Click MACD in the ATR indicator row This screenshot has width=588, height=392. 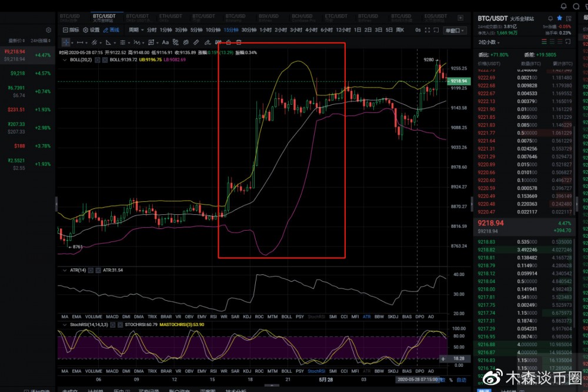(112, 316)
